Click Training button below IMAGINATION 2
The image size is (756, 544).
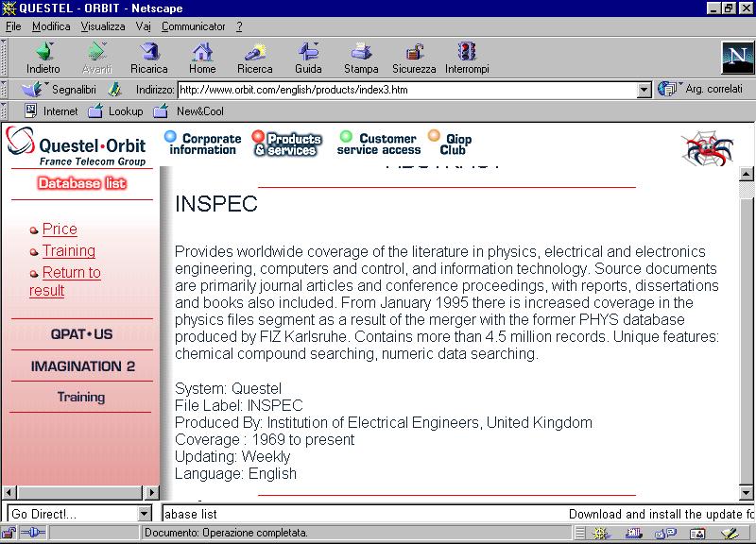(x=81, y=397)
